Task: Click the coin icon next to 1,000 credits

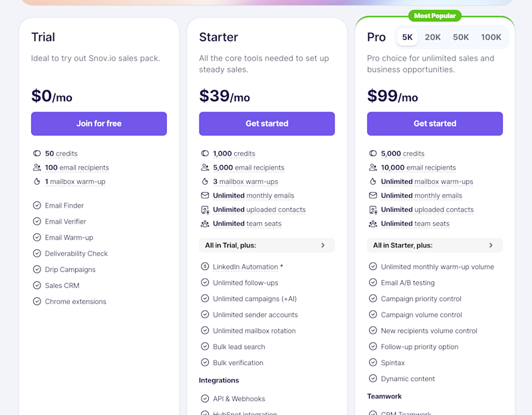Action: tap(205, 154)
